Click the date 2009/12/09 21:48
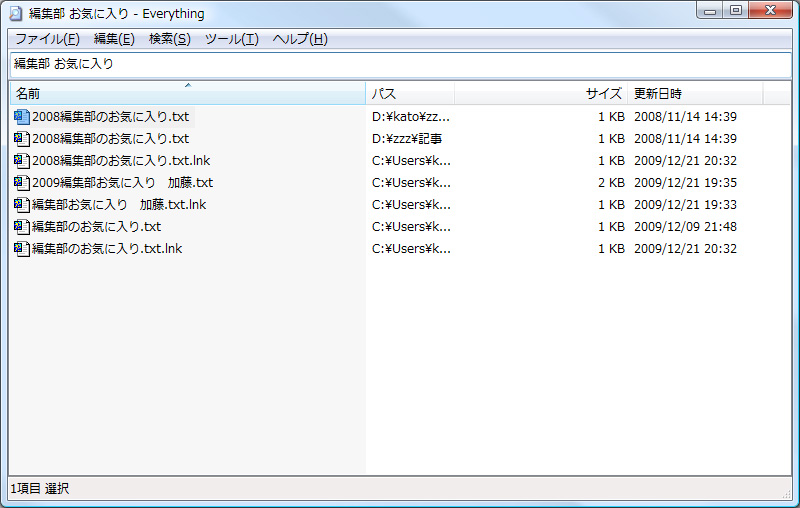 point(685,226)
